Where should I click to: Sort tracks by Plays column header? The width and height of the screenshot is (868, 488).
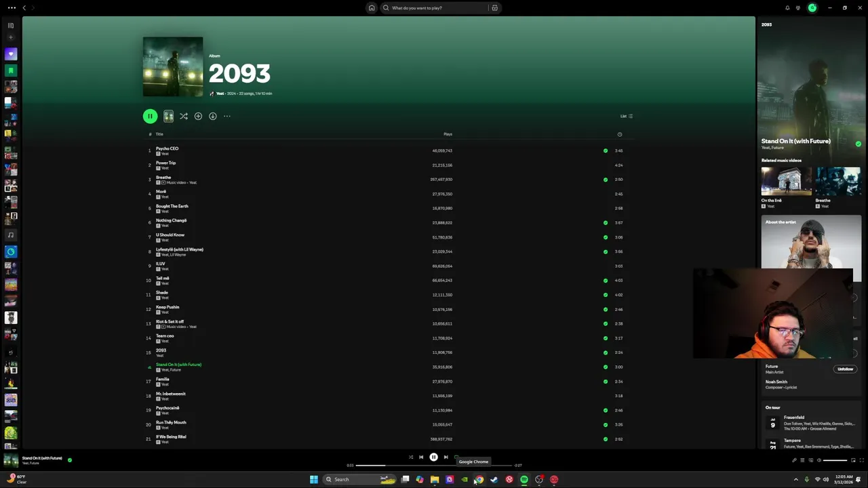tap(448, 134)
